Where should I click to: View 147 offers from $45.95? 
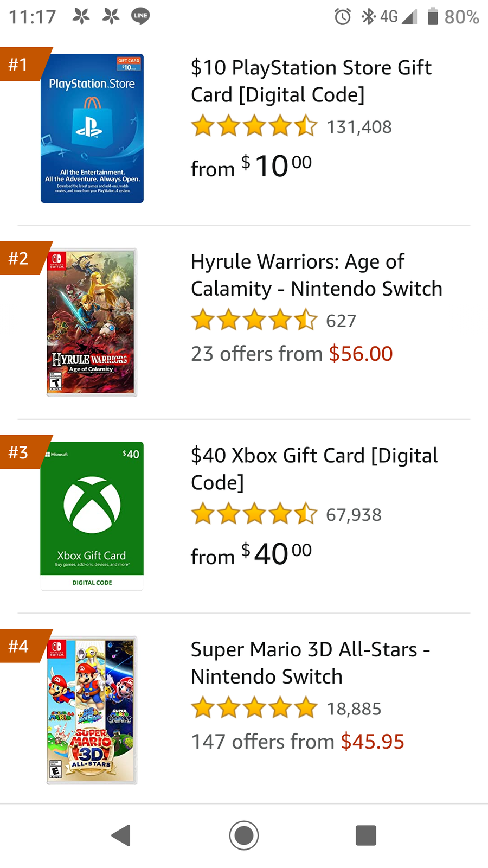pos(298,742)
